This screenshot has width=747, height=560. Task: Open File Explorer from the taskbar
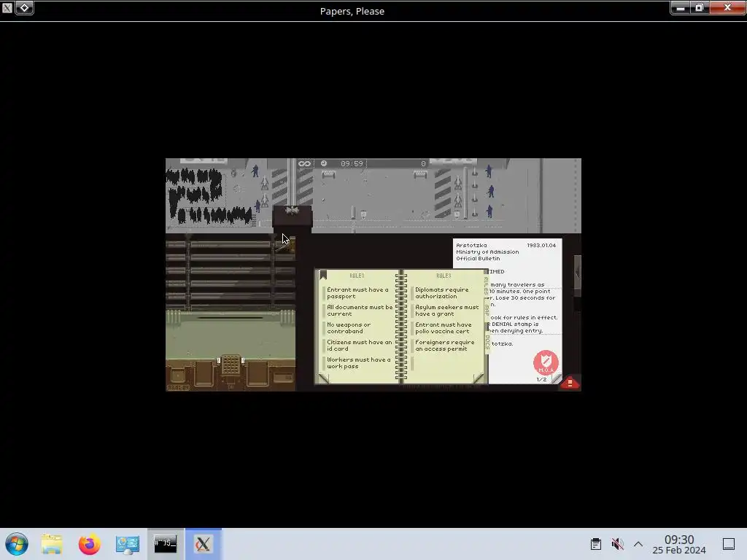(x=52, y=544)
